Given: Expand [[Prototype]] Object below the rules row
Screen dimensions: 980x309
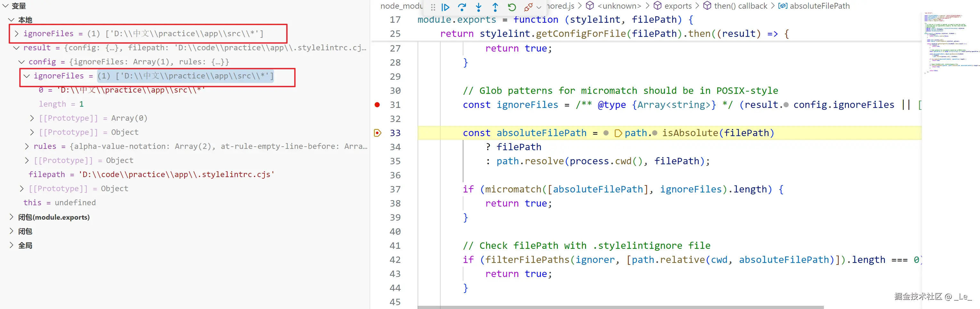Looking at the screenshot, I should point(27,160).
